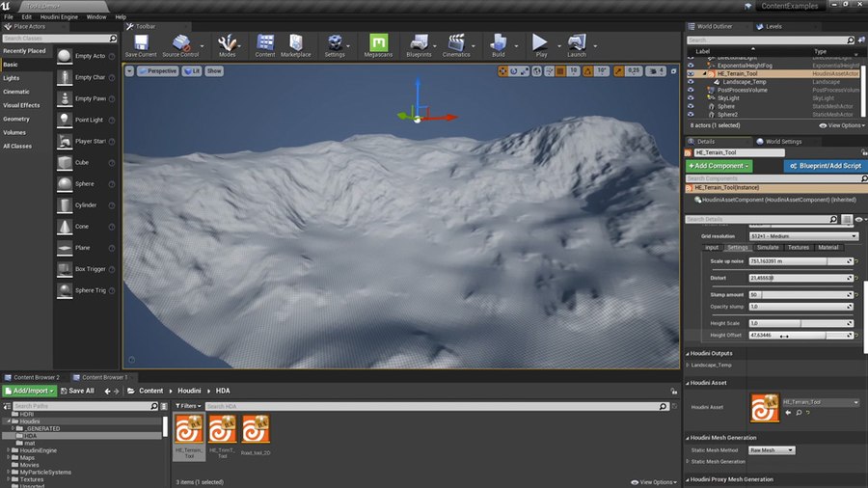Select the Road_tool_2D asset thumbnail

(x=256, y=429)
